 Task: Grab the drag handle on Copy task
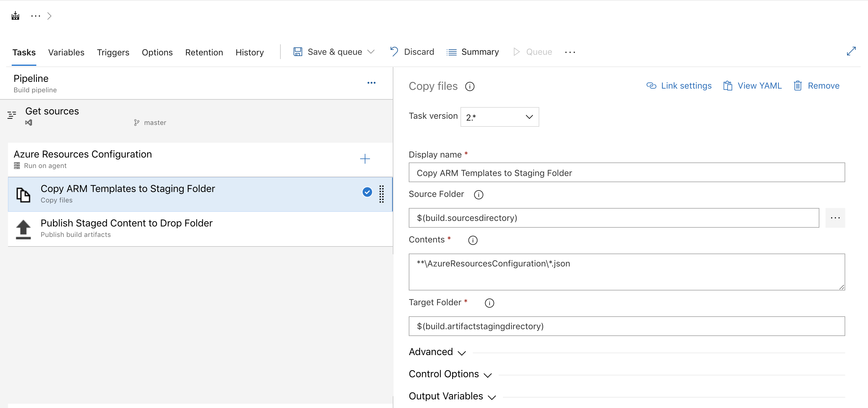pos(381,194)
